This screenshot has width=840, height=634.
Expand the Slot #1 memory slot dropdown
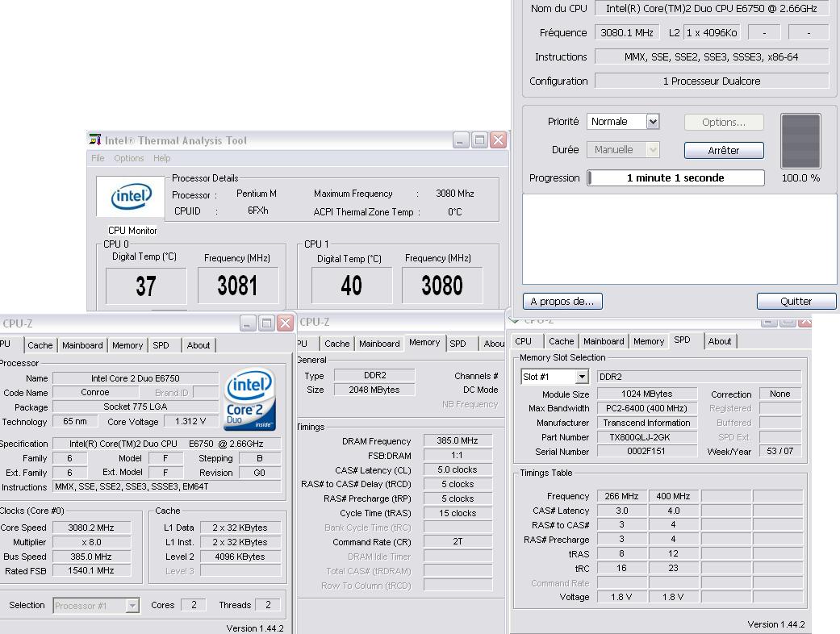(582, 377)
